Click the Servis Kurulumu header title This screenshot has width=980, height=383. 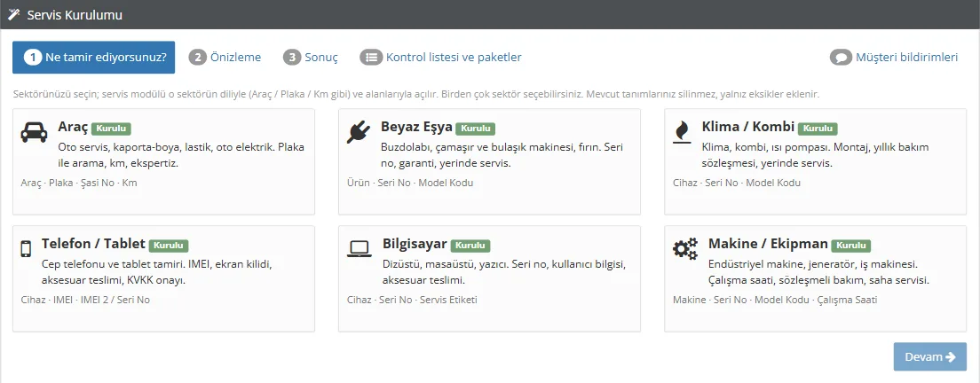coord(75,15)
